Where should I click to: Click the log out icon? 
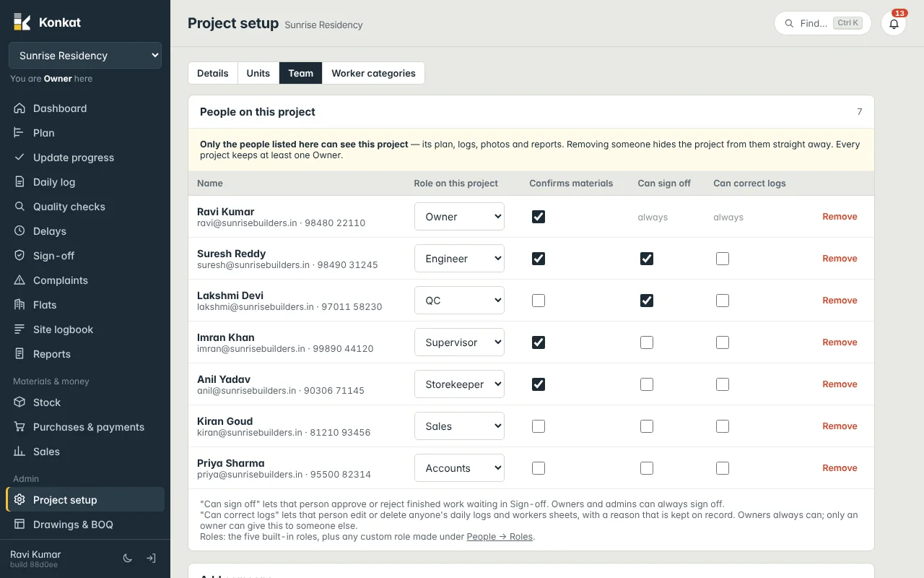point(151,558)
